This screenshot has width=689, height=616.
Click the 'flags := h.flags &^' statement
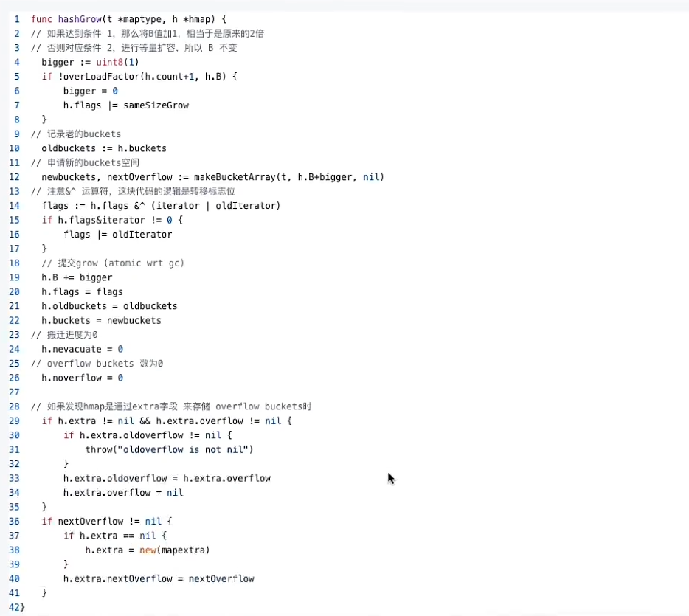click(x=161, y=206)
